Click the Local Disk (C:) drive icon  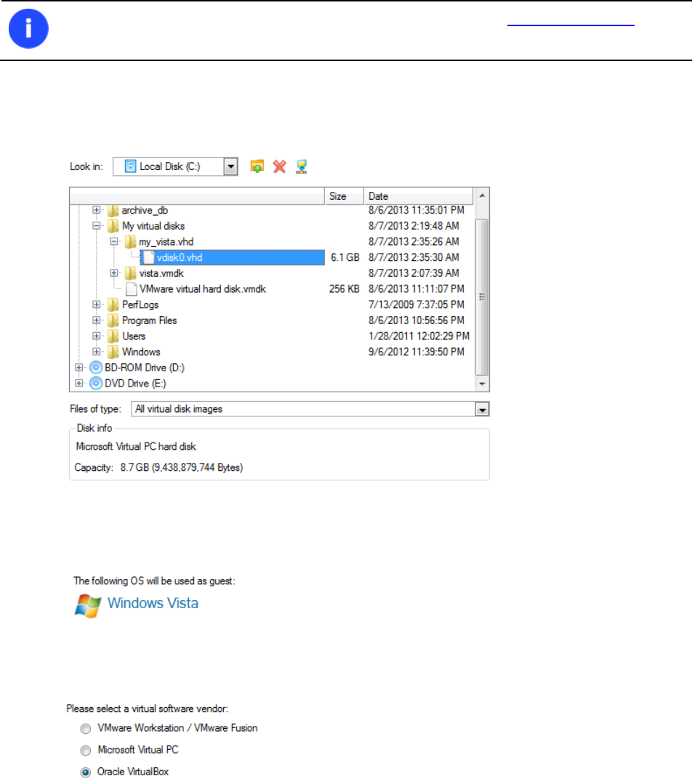coord(130,166)
